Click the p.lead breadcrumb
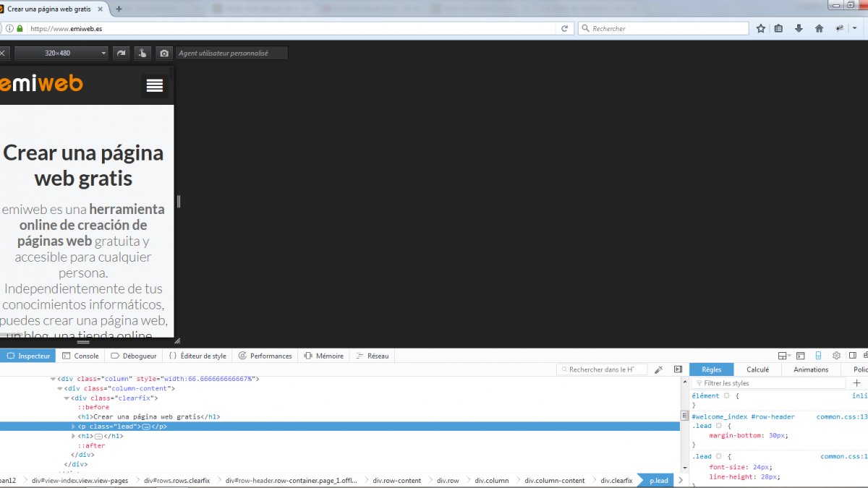The width and height of the screenshot is (868, 488). click(x=659, y=481)
